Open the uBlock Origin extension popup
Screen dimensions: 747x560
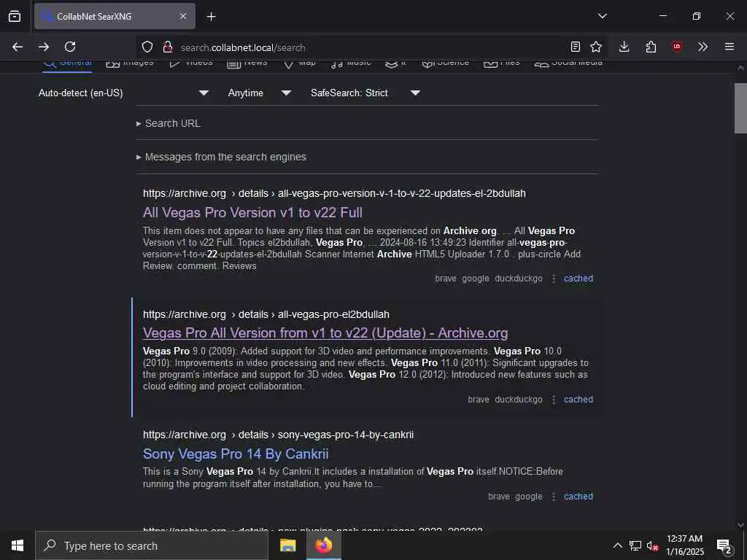677,47
